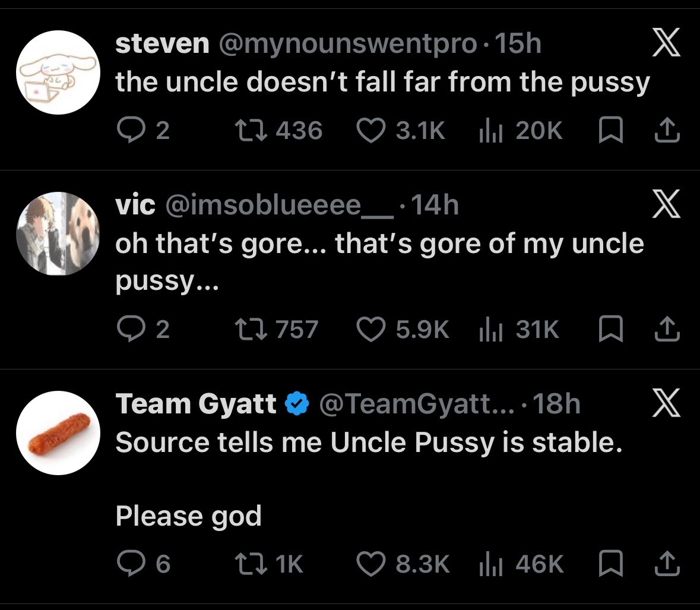Open vic's profile avatar
This screenshot has width=700, height=610.
pos(58,233)
